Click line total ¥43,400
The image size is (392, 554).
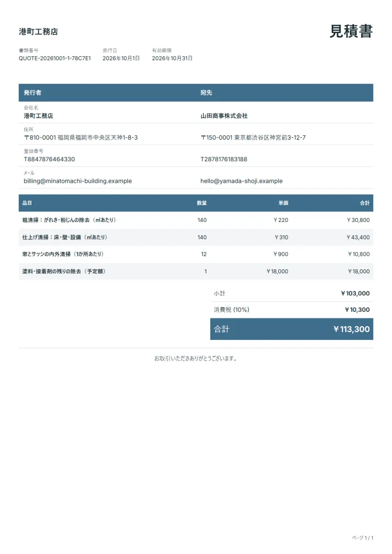(358, 238)
